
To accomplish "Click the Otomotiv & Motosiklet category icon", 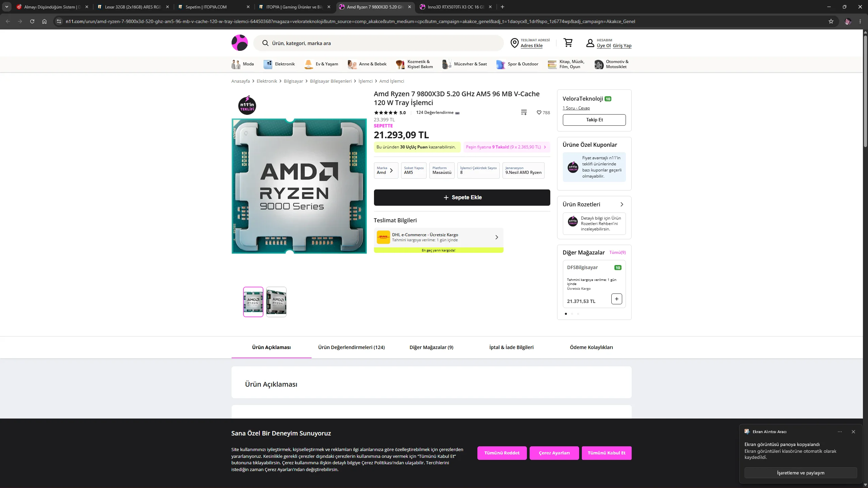I will 599,64.
